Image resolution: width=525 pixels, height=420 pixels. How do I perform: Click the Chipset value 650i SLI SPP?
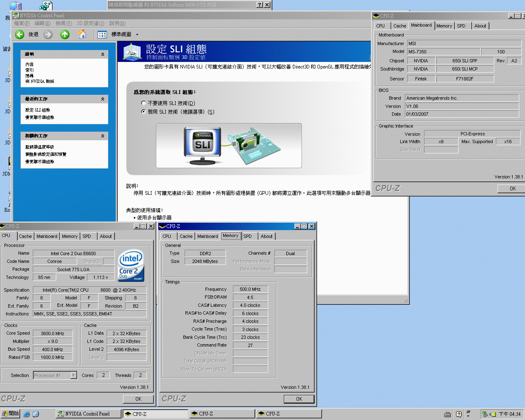[465, 61]
